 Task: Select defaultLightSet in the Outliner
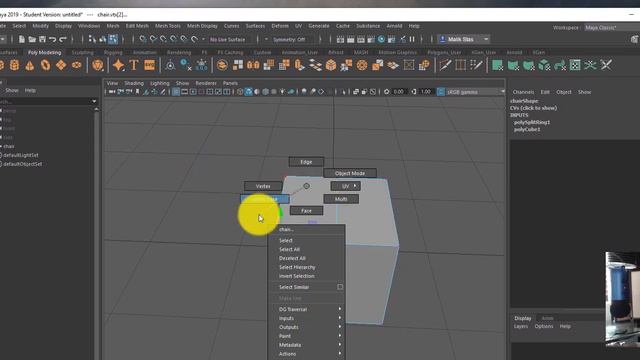tap(21, 155)
